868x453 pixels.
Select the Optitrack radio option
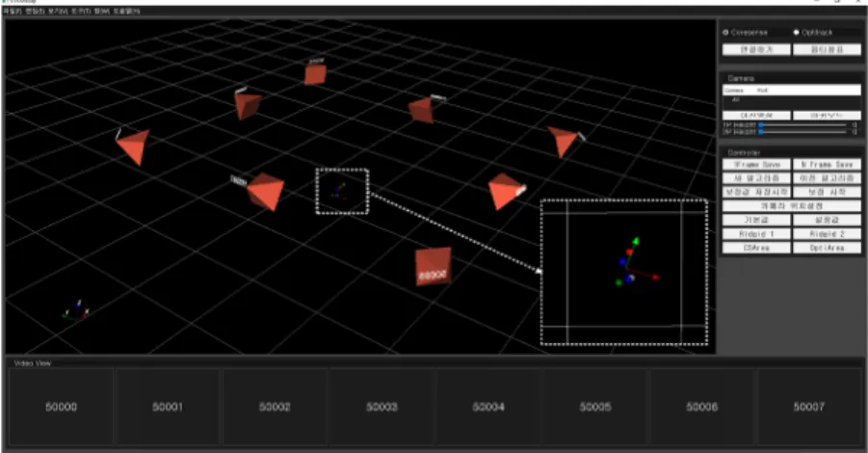click(797, 33)
